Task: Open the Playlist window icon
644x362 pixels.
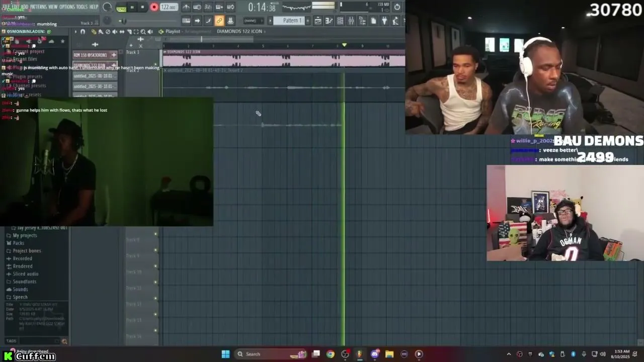Action: tap(318, 21)
